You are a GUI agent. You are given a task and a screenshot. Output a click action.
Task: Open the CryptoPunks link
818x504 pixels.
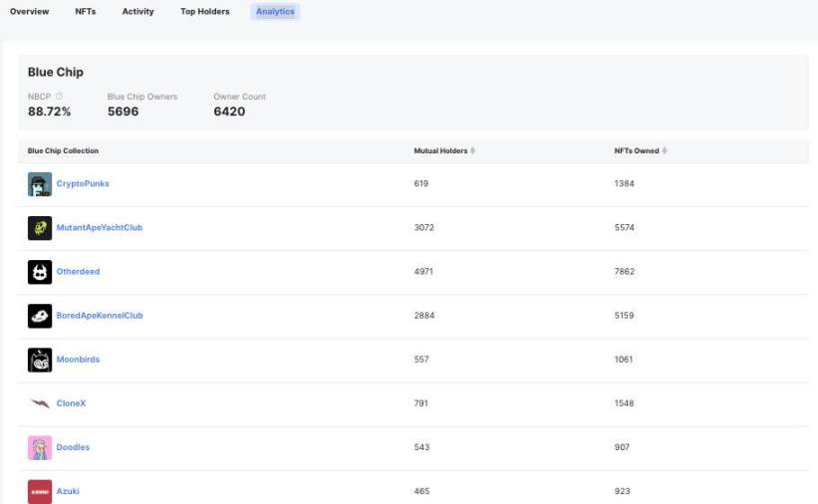[83, 183]
